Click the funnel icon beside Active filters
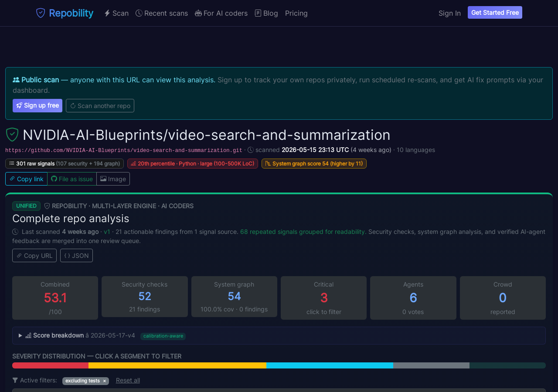 click(15, 380)
